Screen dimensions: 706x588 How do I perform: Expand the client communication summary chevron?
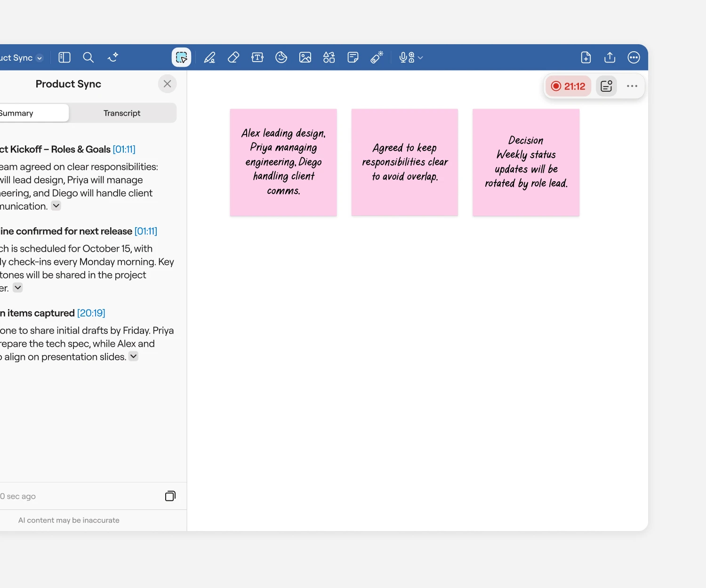point(56,206)
